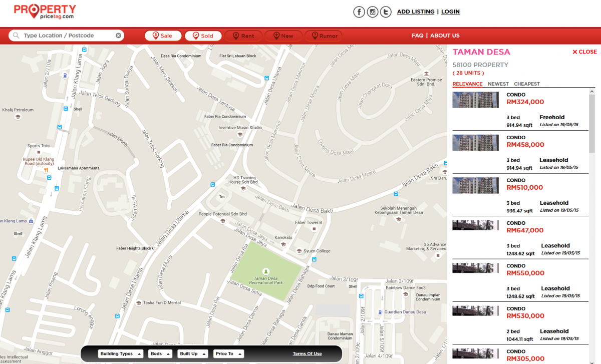Select the RM324,000 listing price
This screenshot has height=364, width=601.
click(x=525, y=102)
